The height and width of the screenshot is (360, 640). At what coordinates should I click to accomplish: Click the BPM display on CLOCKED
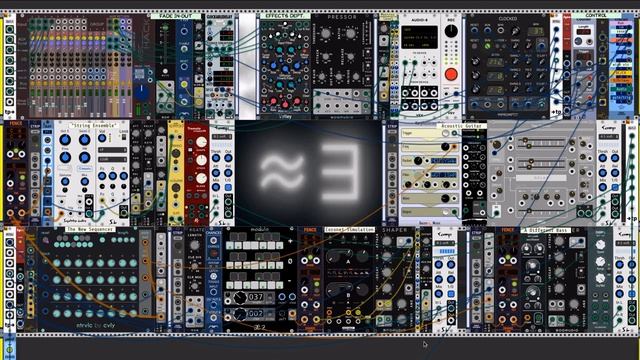pyautogui.click(x=536, y=30)
